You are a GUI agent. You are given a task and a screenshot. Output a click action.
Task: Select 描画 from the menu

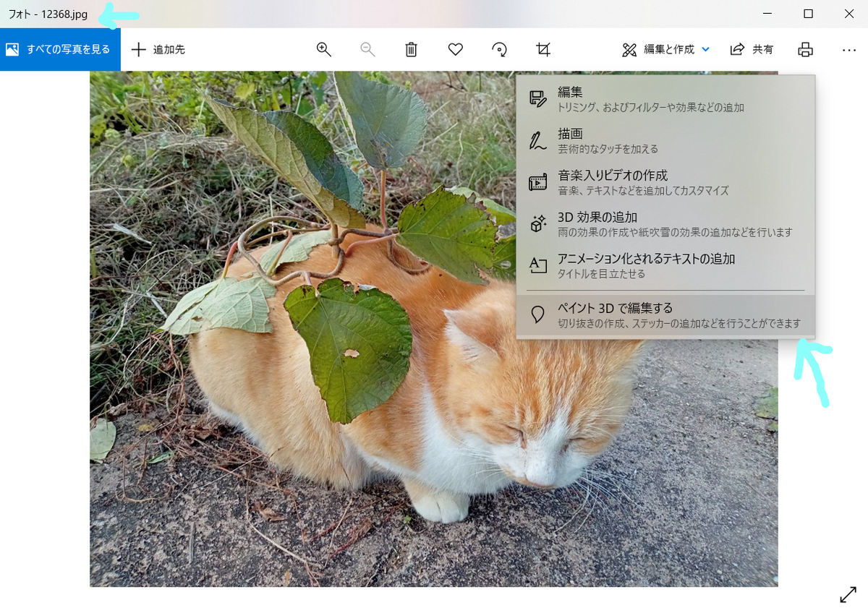665,141
